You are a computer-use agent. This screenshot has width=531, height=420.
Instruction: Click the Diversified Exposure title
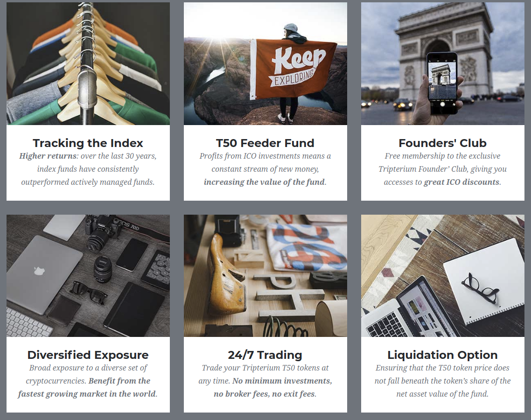pyautogui.click(x=88, y=355)
